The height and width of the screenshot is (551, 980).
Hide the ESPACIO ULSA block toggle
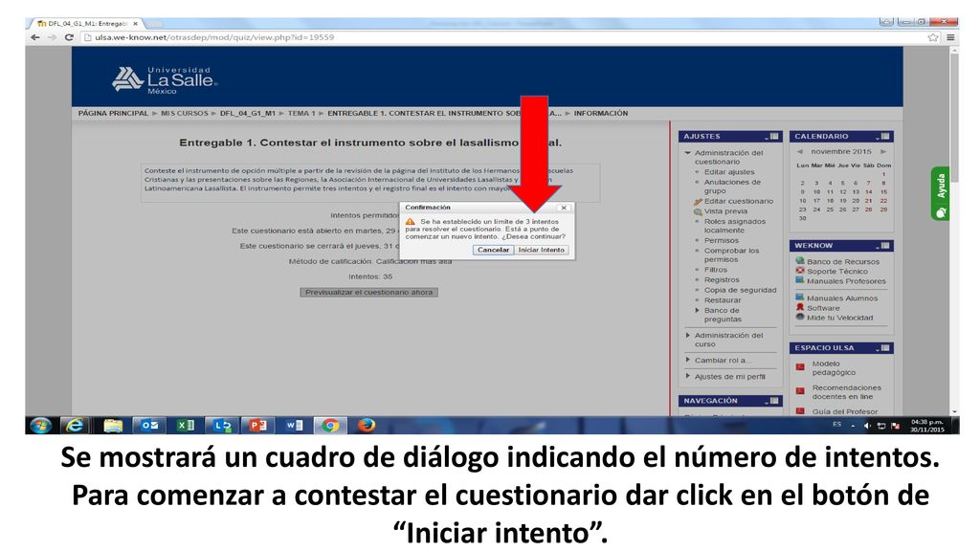877,348
